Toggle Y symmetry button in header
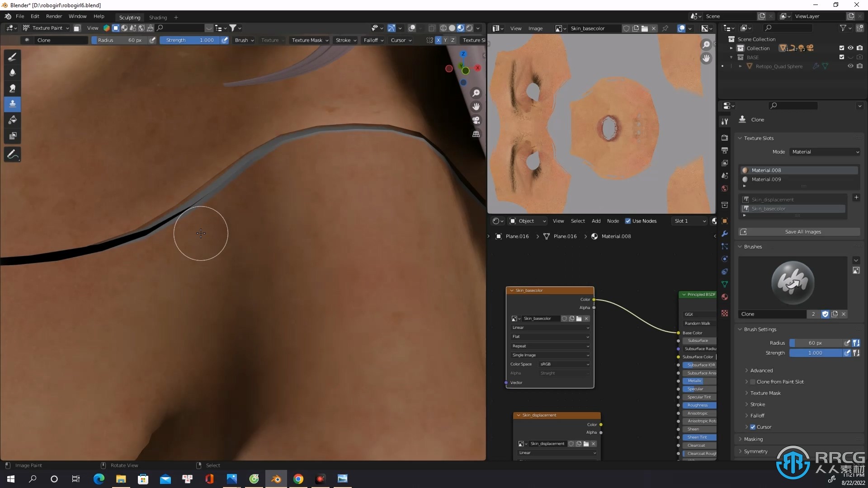 tap(445, 40)
